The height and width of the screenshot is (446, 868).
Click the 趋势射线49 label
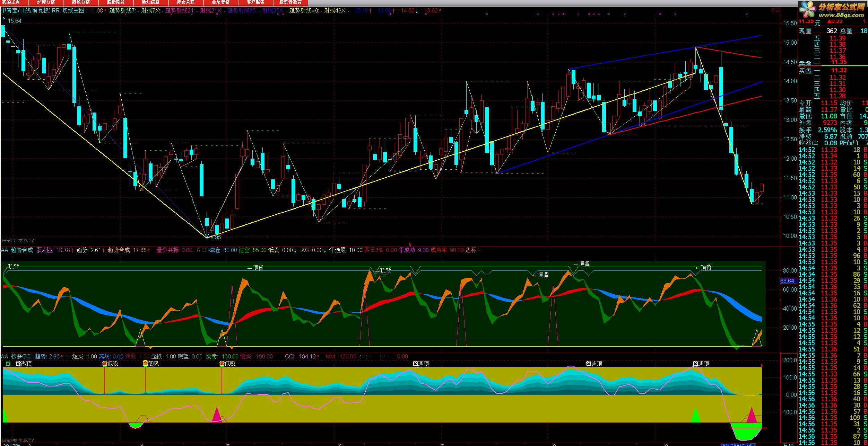pyautogui.click(x=304, y=11)
